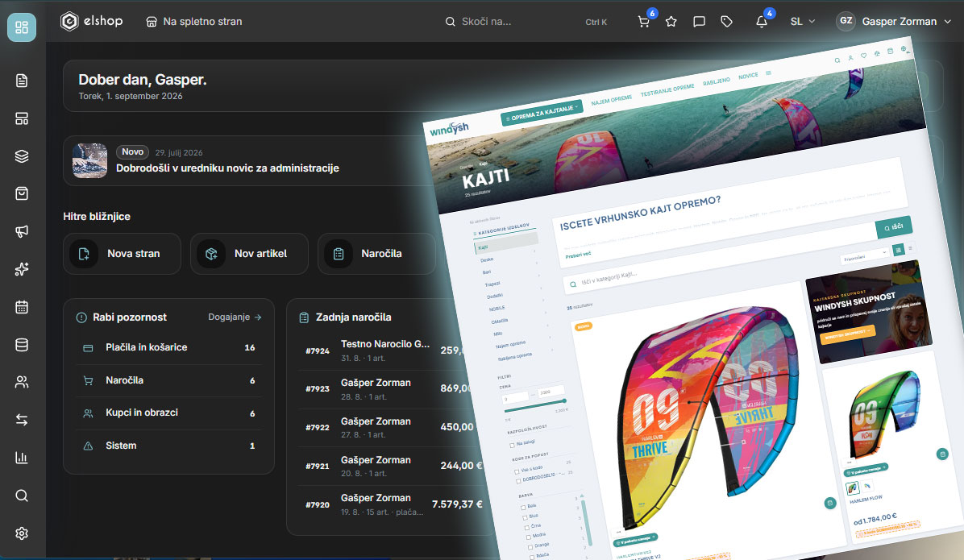This screenshot has height=560, width=964.
Task: Tick the Vse s kodo checkbox
Action: [517, 472]
